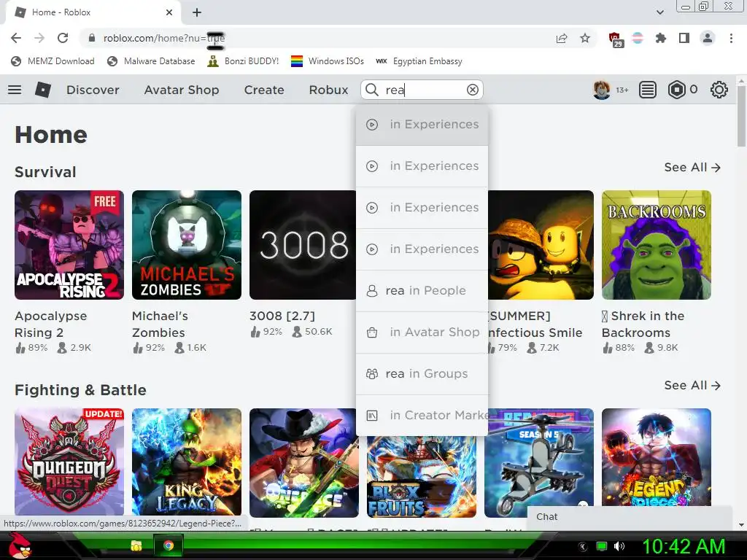Screen dimensions: 747x560
Task: Share this page icon in address bar
Action: click(562, 38)
